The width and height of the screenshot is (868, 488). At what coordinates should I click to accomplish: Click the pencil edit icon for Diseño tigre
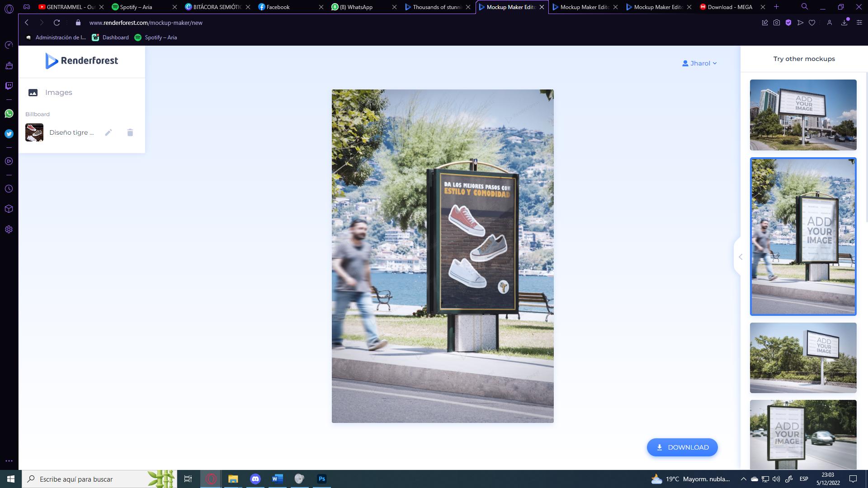[x=108, y=132]
